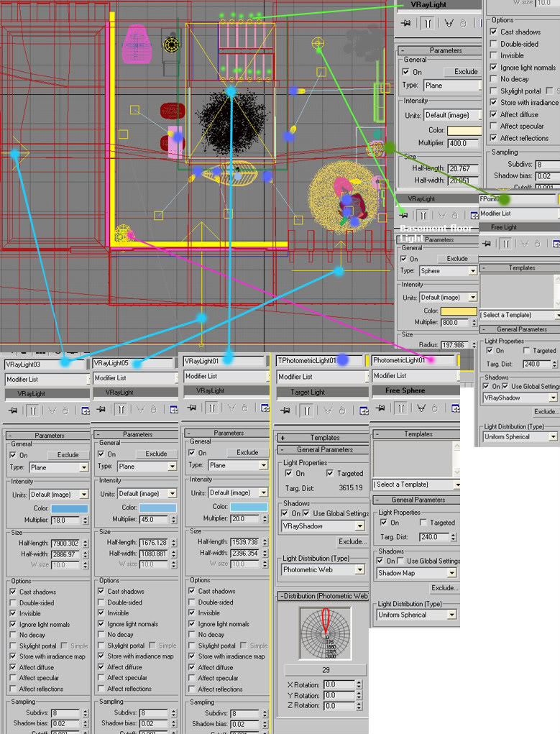Click the pin stack icon under Free Light

click(487, 244)
